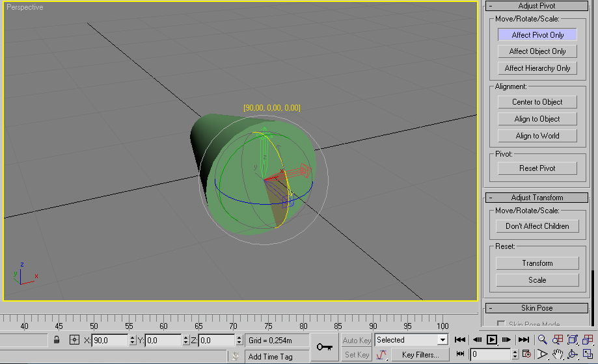The image size is (598, 364).
Task: Enable Don't Affect Children option
Action: pos(537,226)
